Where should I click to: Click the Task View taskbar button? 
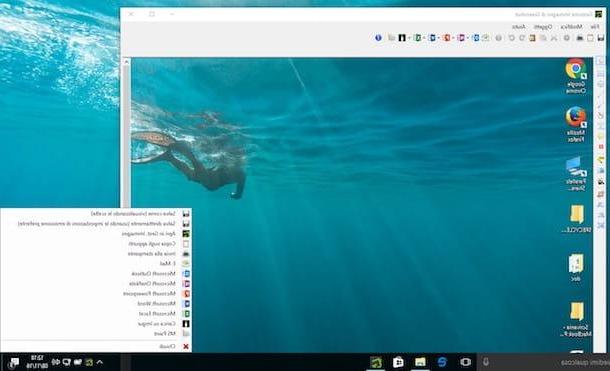click(x=465, y=362)
